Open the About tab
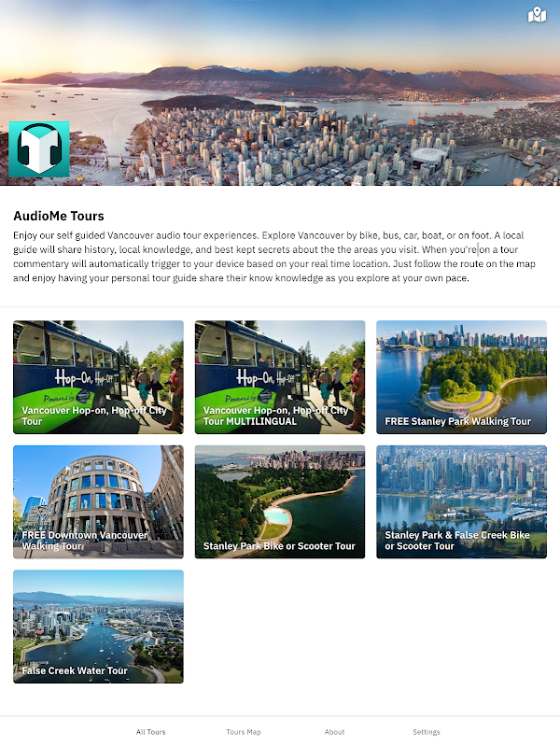560x747 pixels. 334,732
